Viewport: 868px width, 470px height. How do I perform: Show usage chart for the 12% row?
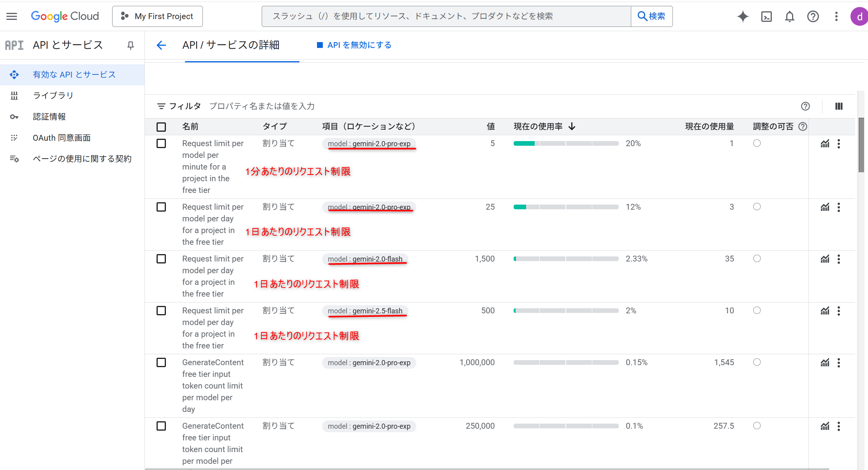[x=825, y=207]
